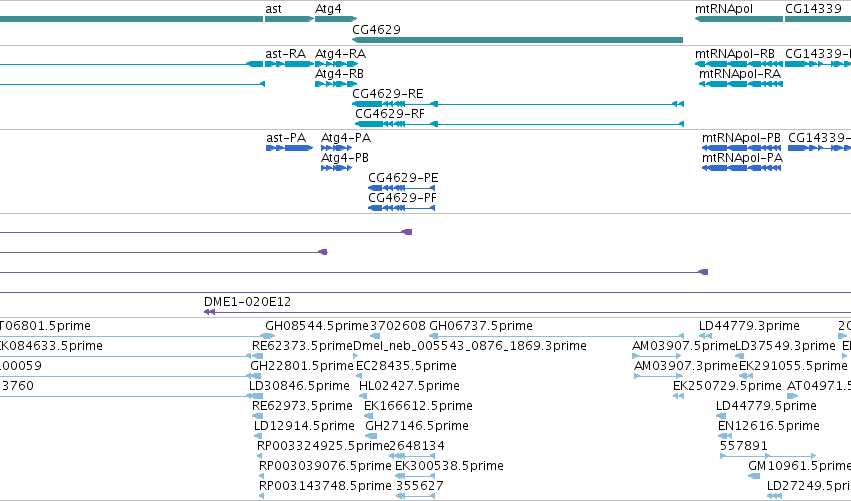The width and height of the screenshot is (851, 501).
Task: Click EST AM03907.3prime
Action: pyautogui.click(x=685, y=366)
